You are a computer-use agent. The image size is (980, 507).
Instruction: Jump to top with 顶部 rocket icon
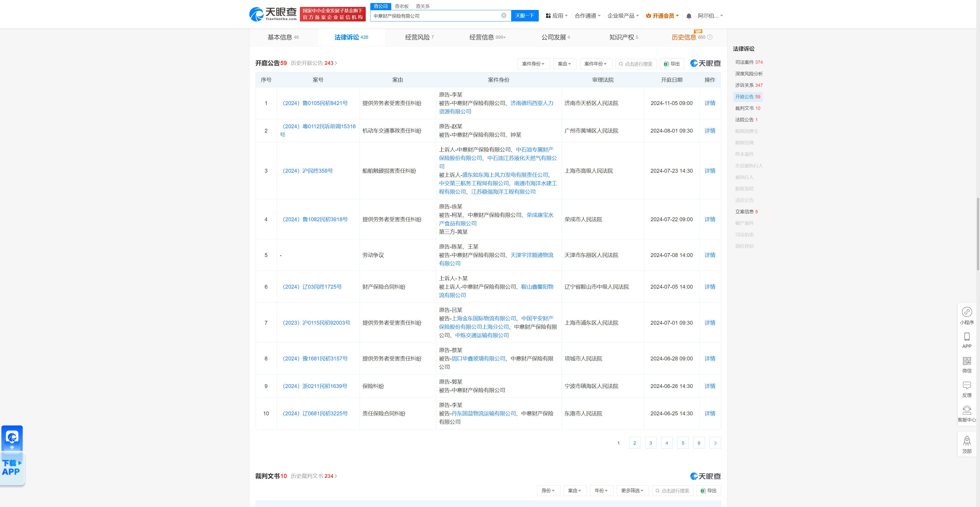(967, 445)
